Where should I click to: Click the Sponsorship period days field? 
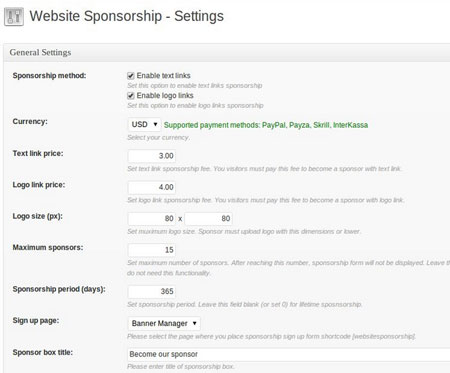152,291
